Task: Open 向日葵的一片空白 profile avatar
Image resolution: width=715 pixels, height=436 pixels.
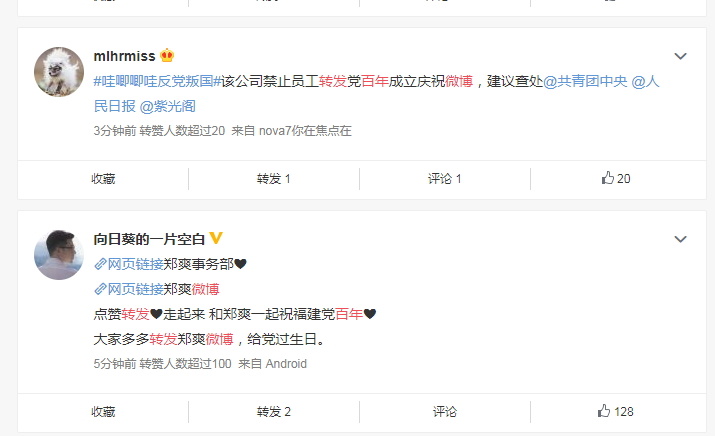Action: (59, 255)
